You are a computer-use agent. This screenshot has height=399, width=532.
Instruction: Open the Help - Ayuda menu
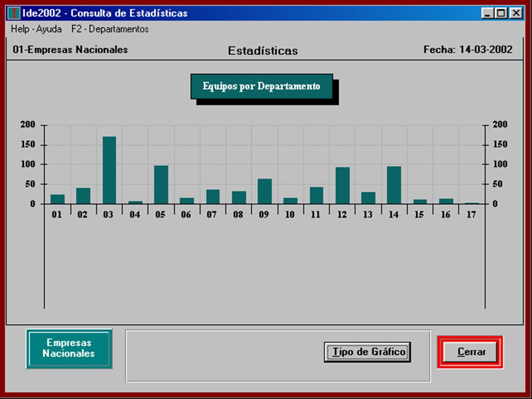[x=37, y=29]
